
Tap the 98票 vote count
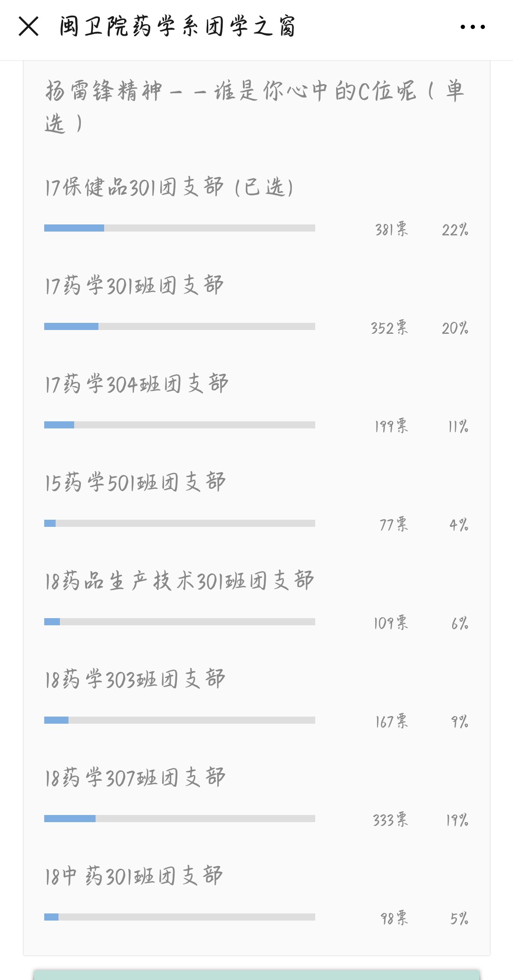[394, 918]
